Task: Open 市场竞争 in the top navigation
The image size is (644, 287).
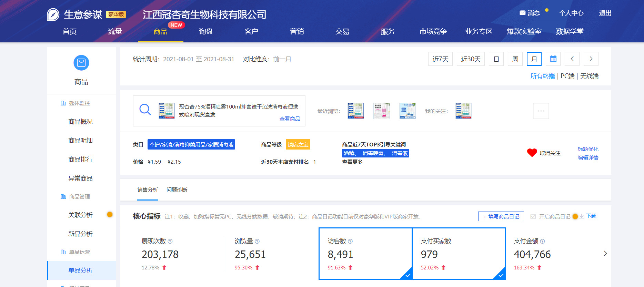Action: (433, 31)
